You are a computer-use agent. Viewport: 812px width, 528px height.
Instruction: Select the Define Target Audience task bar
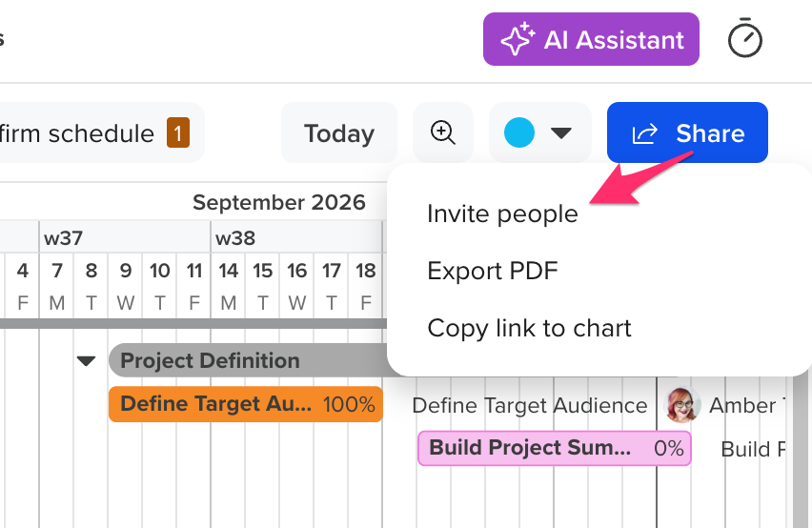click(246, 404)
